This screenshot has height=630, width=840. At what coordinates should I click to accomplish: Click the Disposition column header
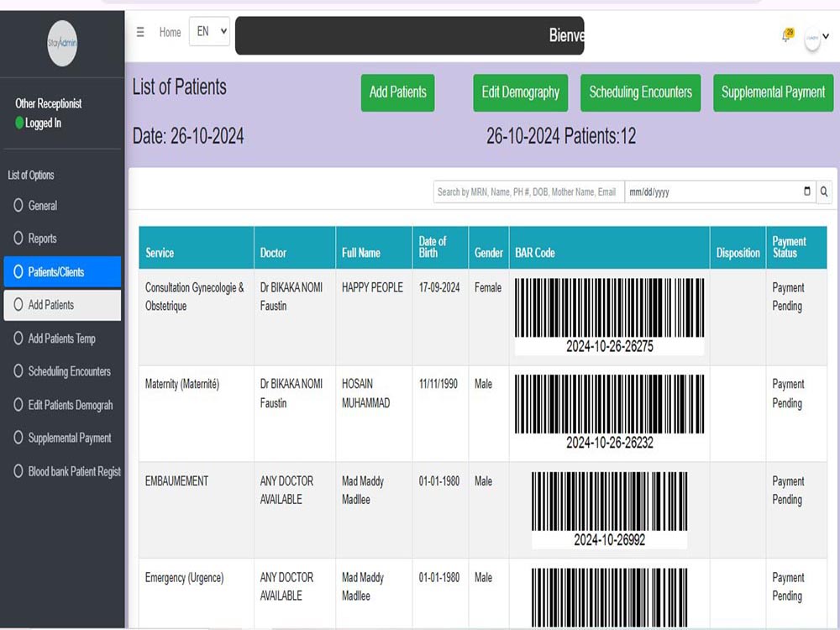pos(738,248)
